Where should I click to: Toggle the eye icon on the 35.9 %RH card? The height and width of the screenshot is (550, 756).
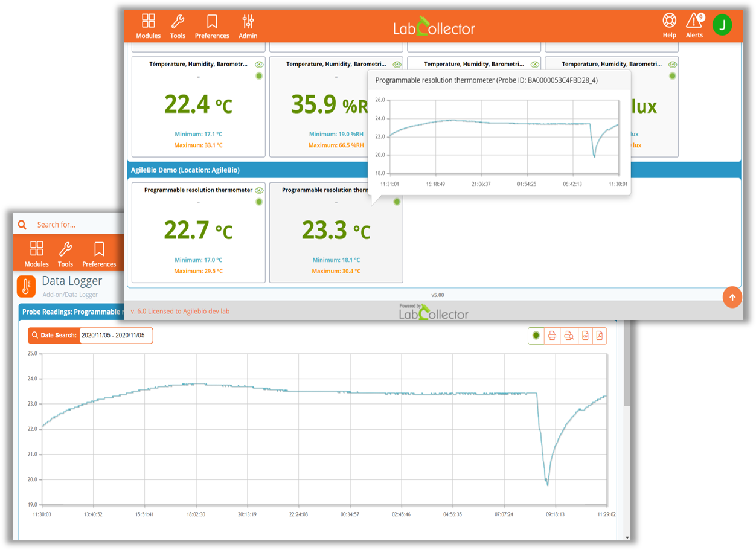[x=397, y=64]
